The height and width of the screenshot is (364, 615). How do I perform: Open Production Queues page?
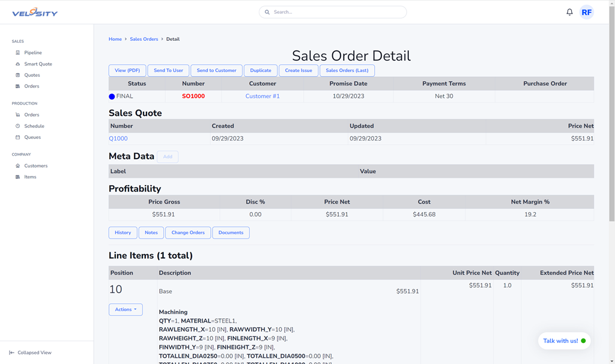(x=32, y=138)
